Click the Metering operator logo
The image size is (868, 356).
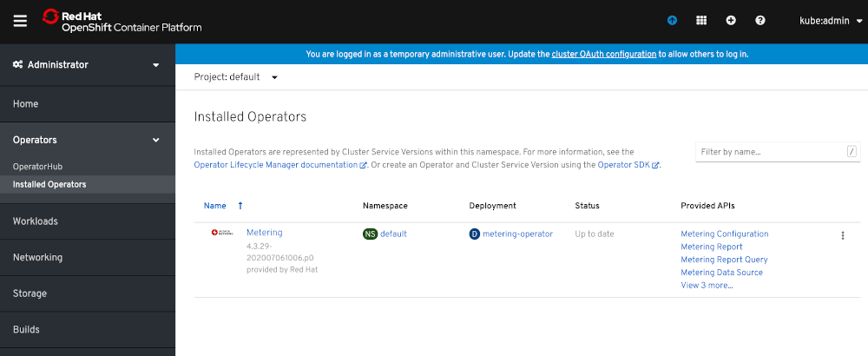(x=222, y=233)
